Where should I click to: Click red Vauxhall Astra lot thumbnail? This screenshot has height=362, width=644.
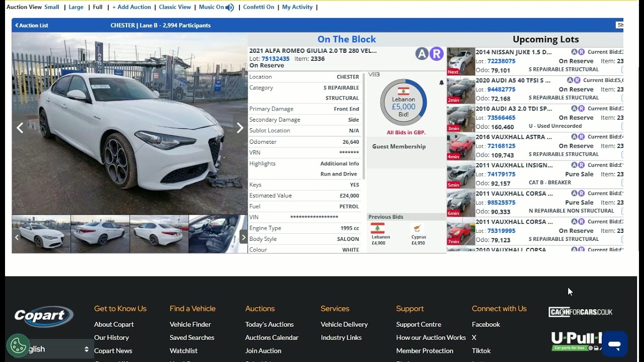point(461,146)
